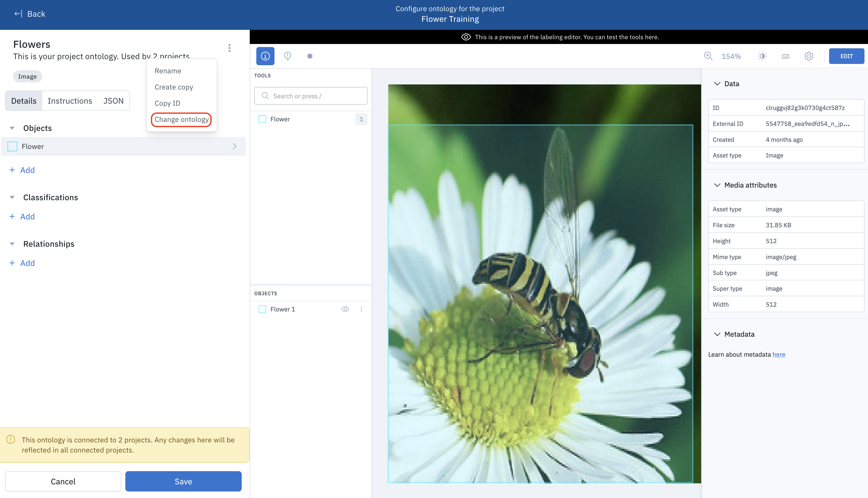Switch to the Details tab
The width and height of the screenshot is (868, 498).
tap(24, 101)
